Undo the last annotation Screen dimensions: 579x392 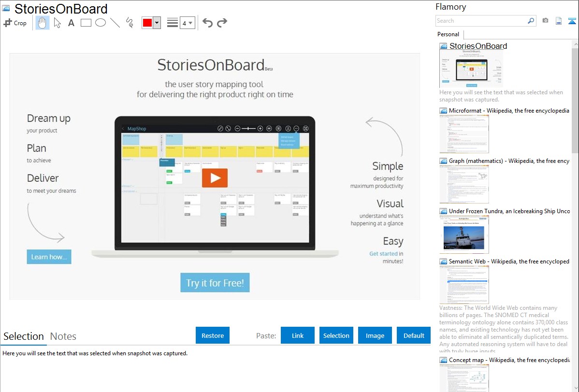point(207,23)
